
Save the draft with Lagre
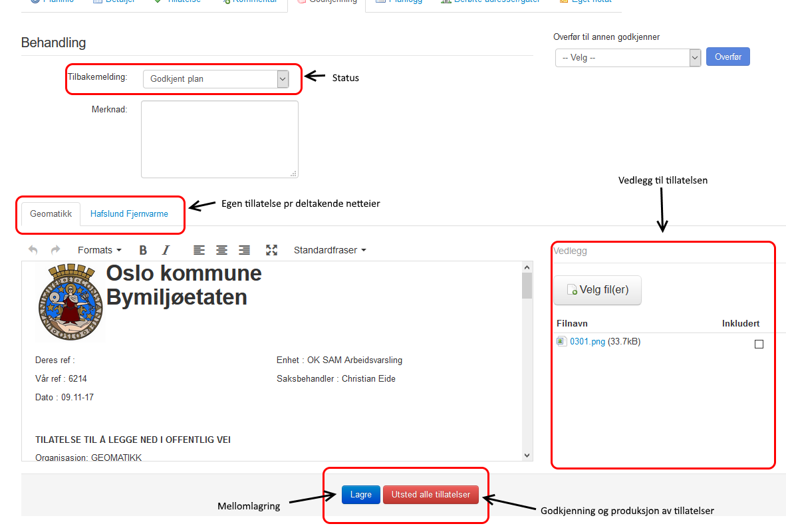coord(361,494)
